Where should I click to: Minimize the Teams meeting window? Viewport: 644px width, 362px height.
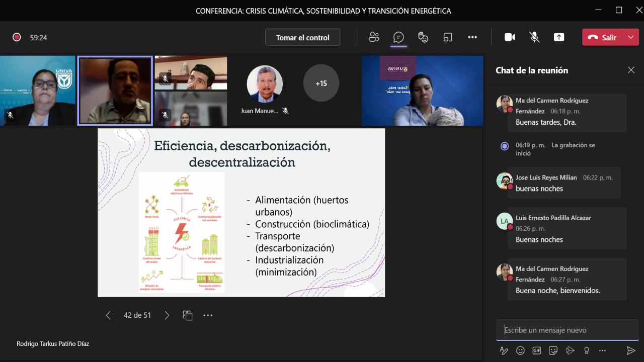coord(598,10)
